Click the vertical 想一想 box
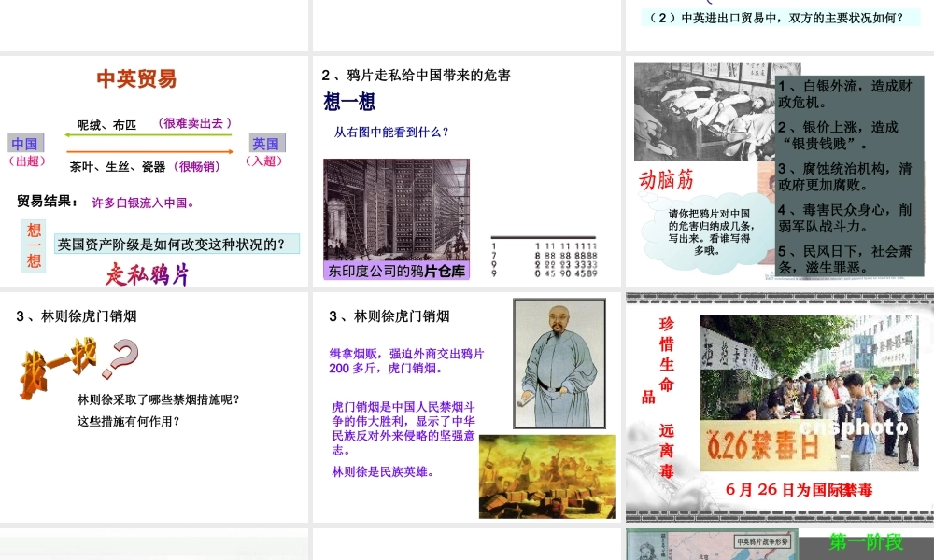934x560 pixels. 34,245
